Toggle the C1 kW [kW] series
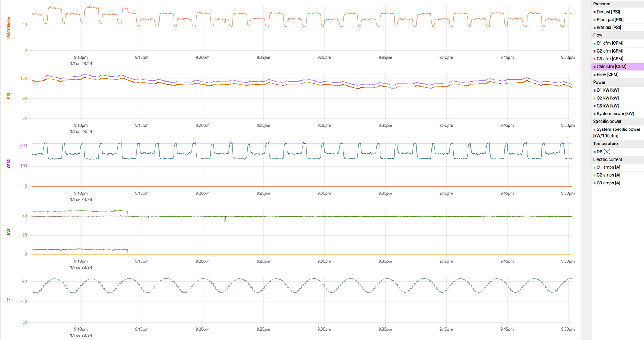The image size is (644, 340). tap(618, 90)
